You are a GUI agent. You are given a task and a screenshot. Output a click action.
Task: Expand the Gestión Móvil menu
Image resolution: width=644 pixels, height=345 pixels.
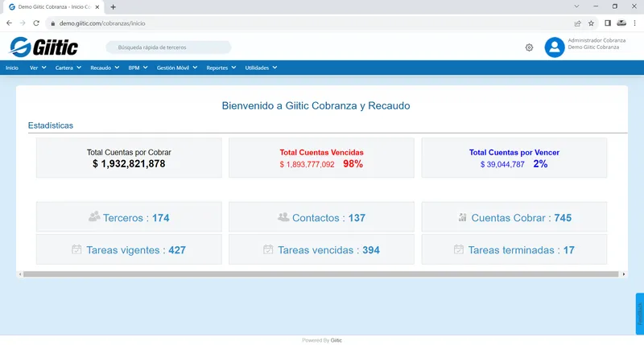[x=177, y=68]
